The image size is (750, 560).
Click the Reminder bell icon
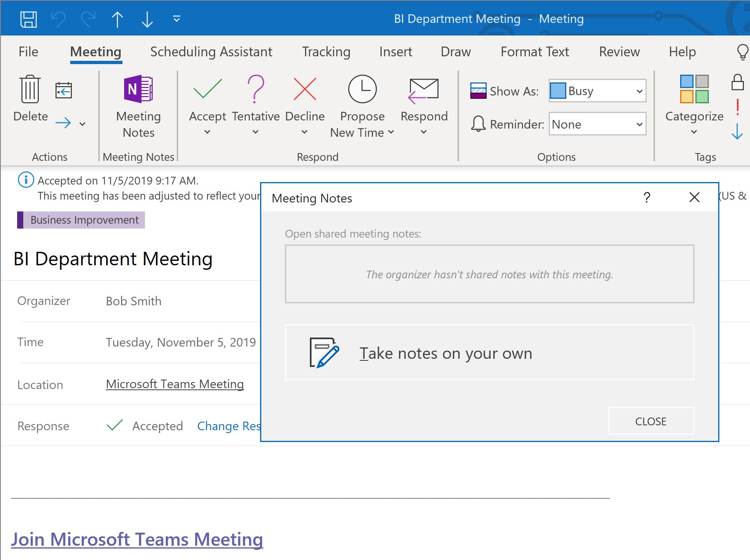pos(478,124)
